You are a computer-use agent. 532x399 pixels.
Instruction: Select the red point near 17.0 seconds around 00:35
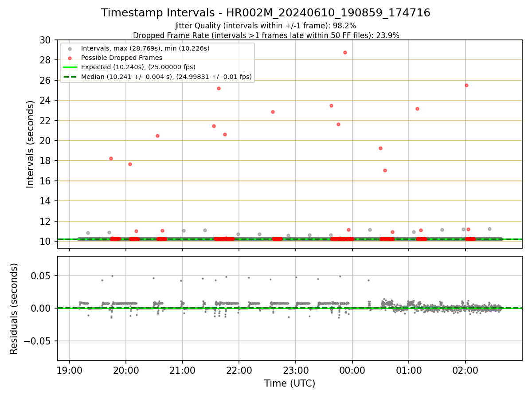(x=385, y=170)
